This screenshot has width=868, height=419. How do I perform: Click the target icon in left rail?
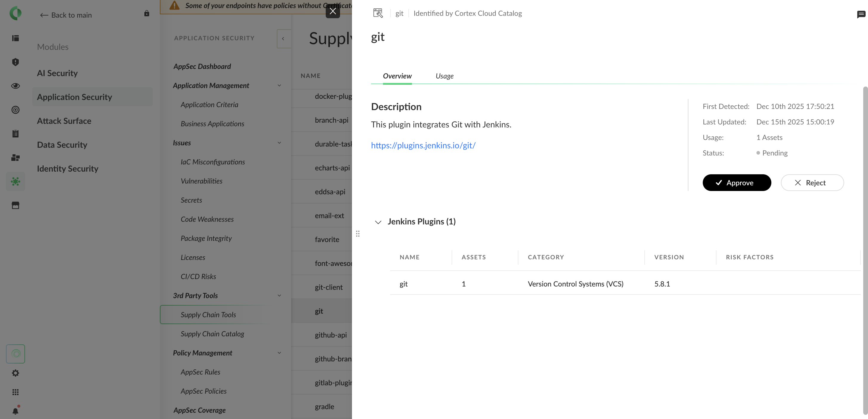pos(16,110)
